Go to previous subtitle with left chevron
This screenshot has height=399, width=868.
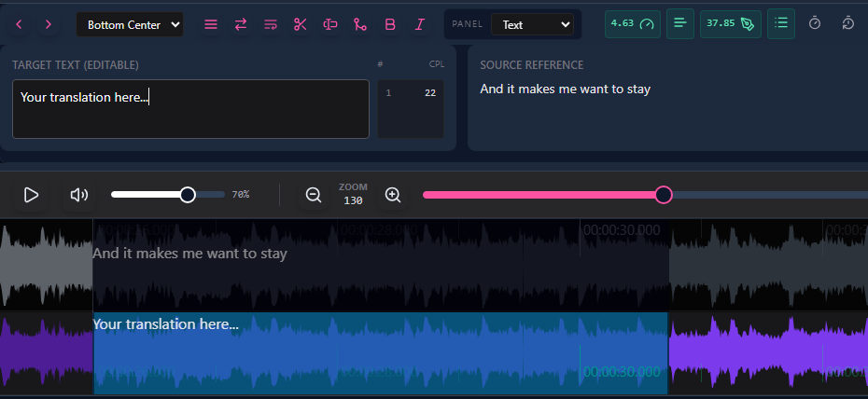pyautogui.click(x=20, y=24)
